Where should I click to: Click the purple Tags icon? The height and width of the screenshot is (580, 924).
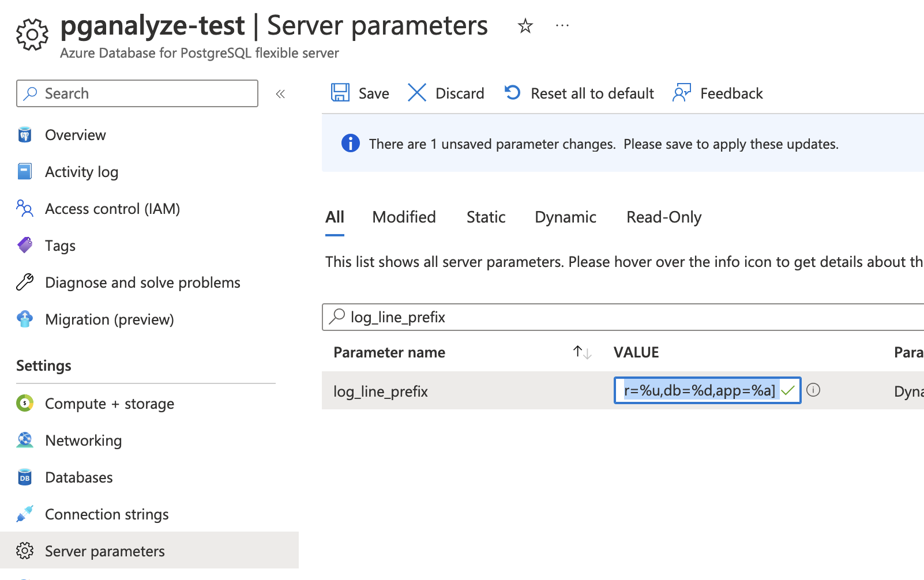pyautogui.click(x=25, y=245)
